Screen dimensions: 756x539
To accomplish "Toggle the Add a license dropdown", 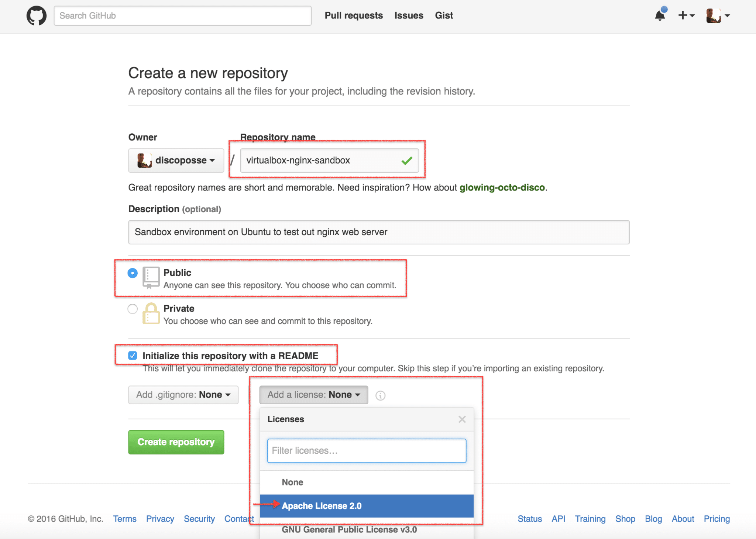I will (313, 395).
